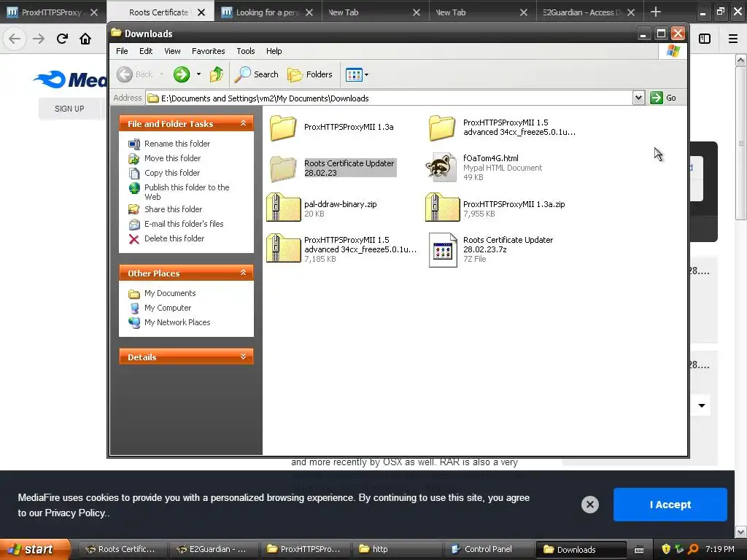Toggle the browser sidebar icon

click(x=705, y=39)
